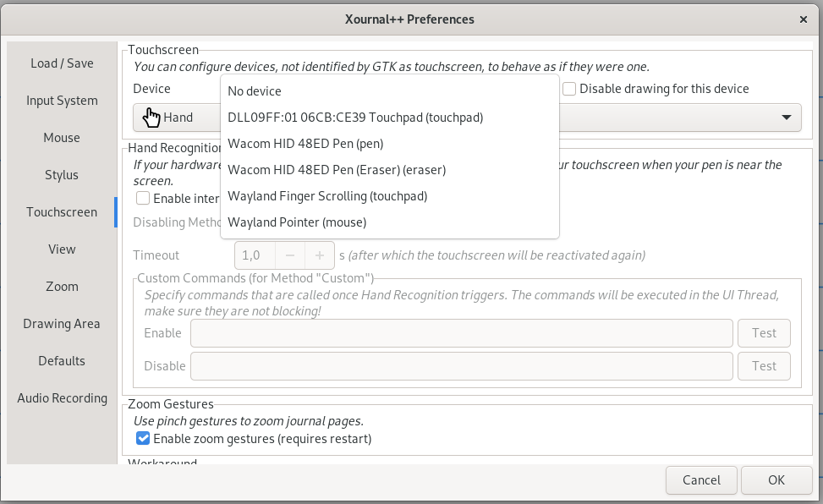The image size is (823, 504).
Task: Switch to the Defaults section
Action: click(62, 360)
